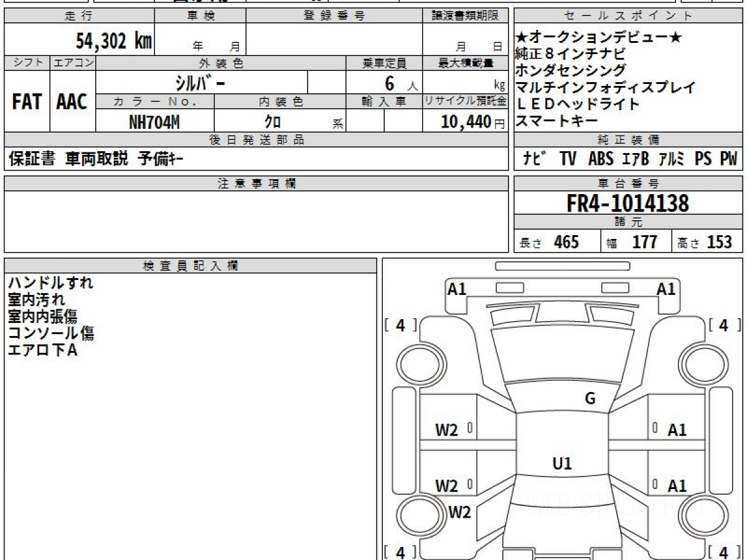Click the mileage value 54,302 km

114,40
